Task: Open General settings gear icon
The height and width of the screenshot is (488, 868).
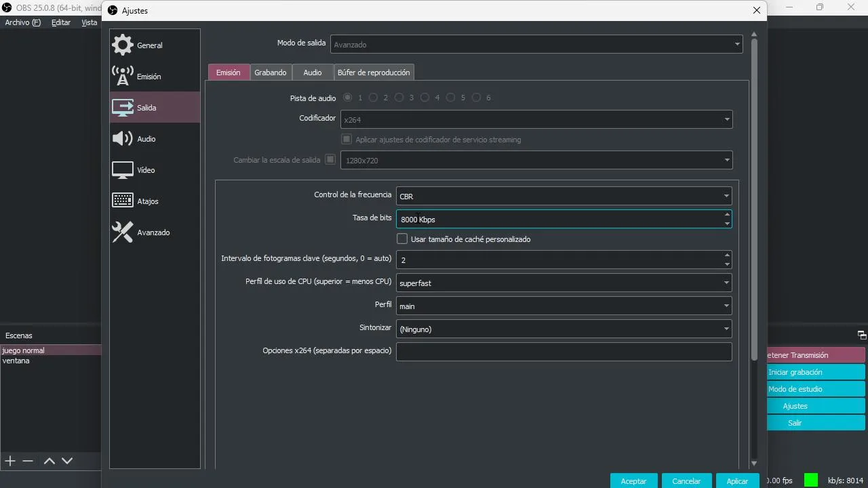Action: 123,45
